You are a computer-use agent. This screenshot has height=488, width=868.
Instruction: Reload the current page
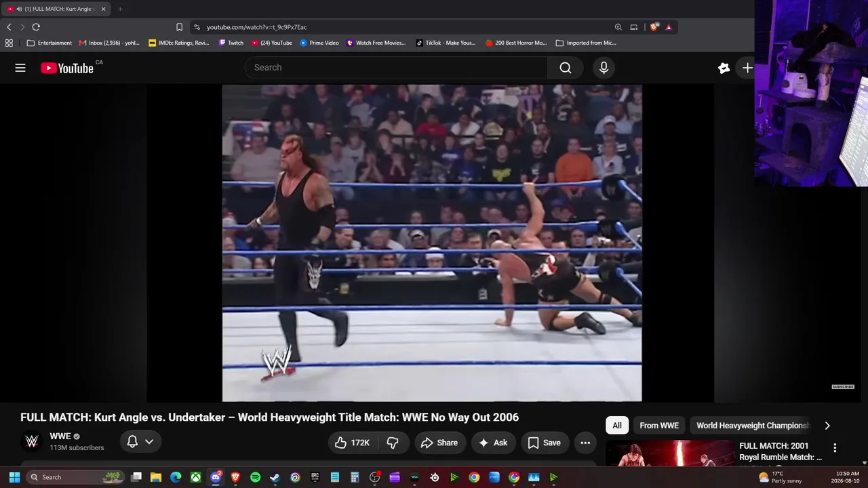point(36,27)
